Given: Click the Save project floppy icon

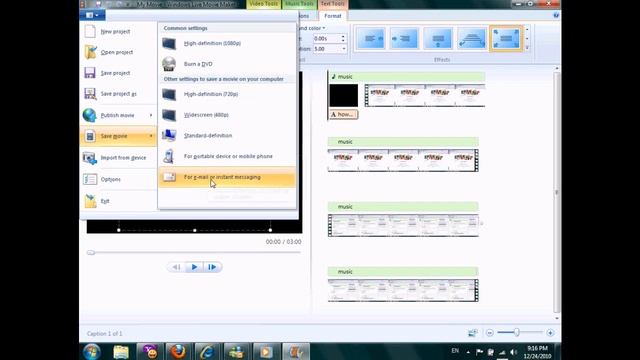Looking at the screenshot, I should [x=90, y=73].
